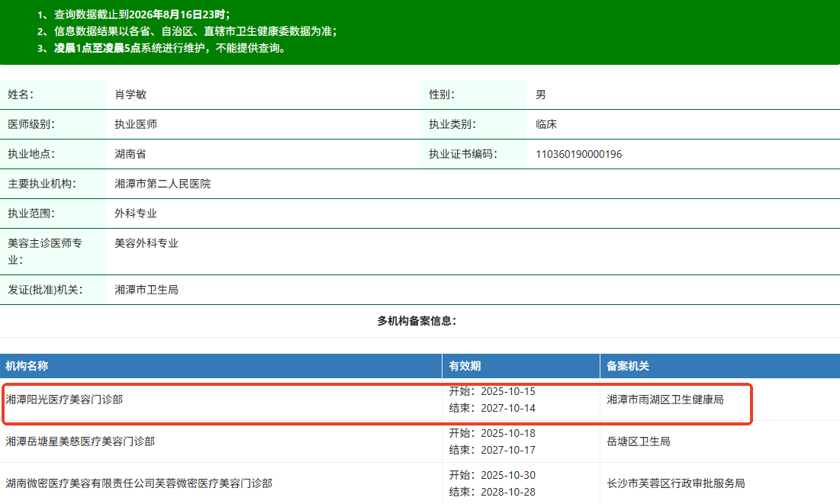
Task: Select end date 2028-10-28
Action: [508, 492]
